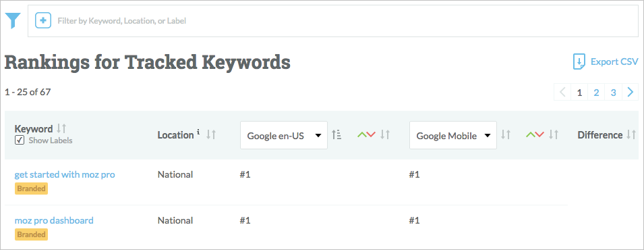Open 'moz pro dashboard' keyword link
644x250 pixels.
click(x=54, y=220)
